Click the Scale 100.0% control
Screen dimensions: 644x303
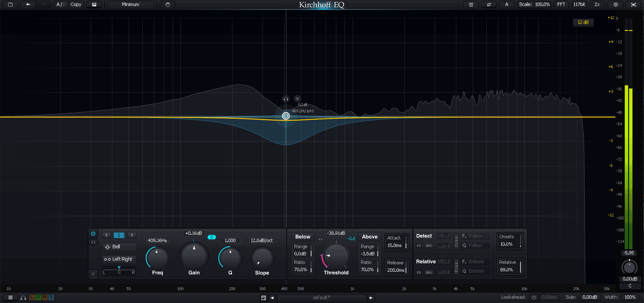click(x=534, y=5)
